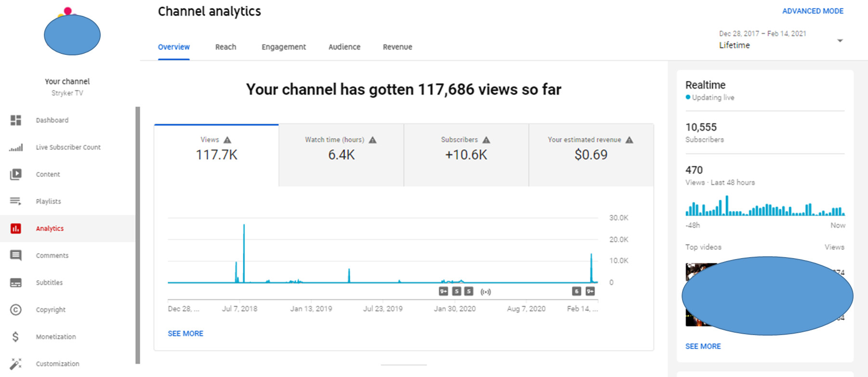The image size is (868, 377).
Task: Go to Monetization in the sidebar
Action: (x=56, y=337)
